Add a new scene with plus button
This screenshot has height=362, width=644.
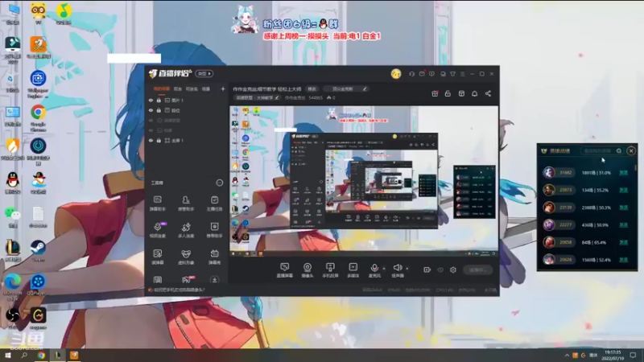click(223, 88)
